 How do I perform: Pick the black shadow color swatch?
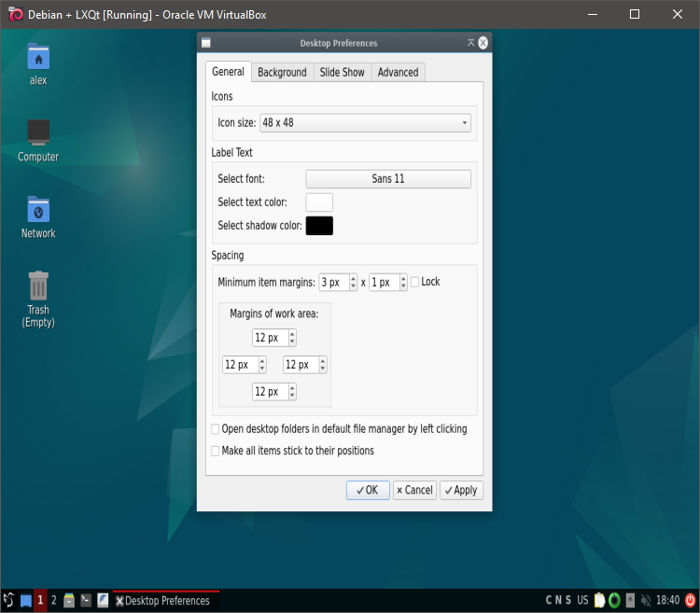319,226
